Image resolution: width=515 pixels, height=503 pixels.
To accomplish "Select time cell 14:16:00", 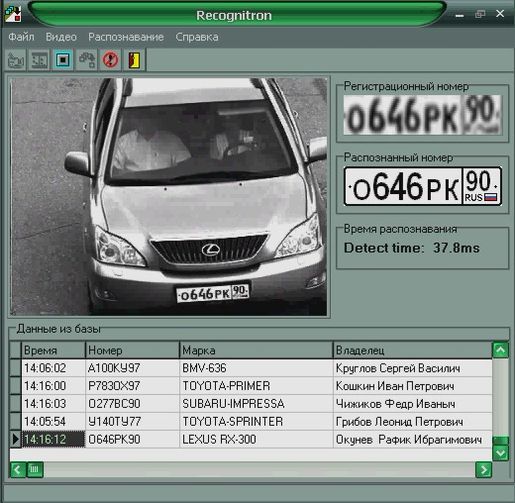I will coord(53,386).
